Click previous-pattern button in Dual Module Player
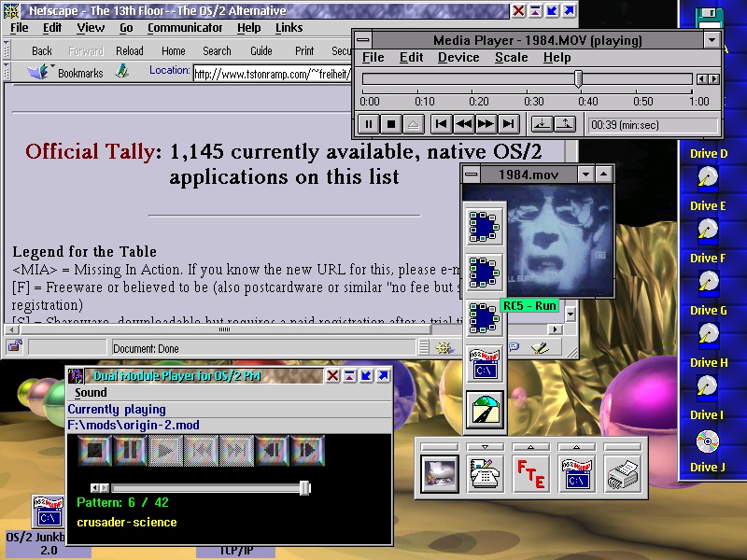 click(201, 451)
